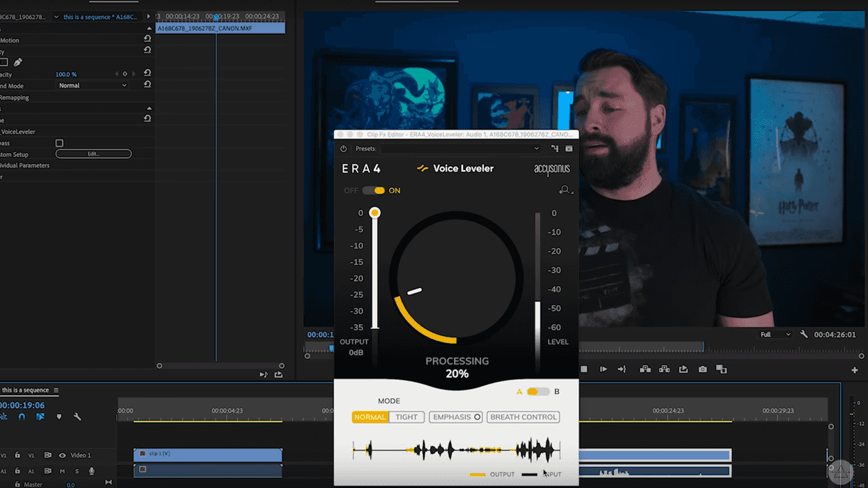Add an Opacity keyframe with diamond button
The width and height of the screenshot is (868, 488).
pyautogui.click(x=125, y=74)
